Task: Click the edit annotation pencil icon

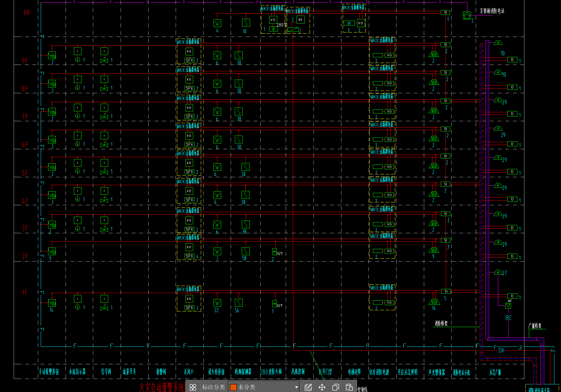Action: [308, 387]
